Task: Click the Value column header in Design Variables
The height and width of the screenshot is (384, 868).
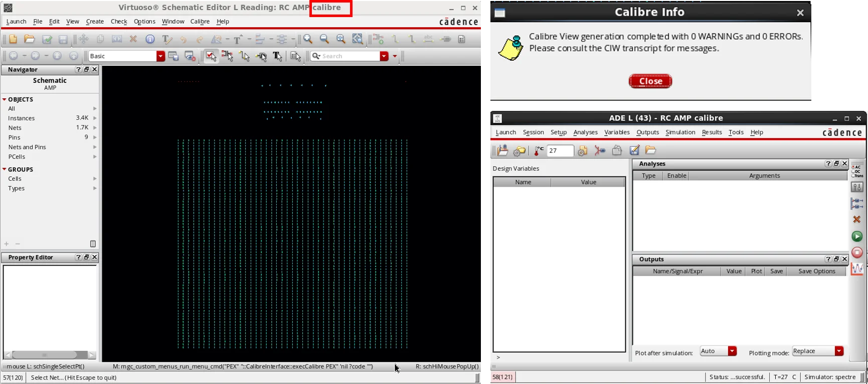Action: 588,182
